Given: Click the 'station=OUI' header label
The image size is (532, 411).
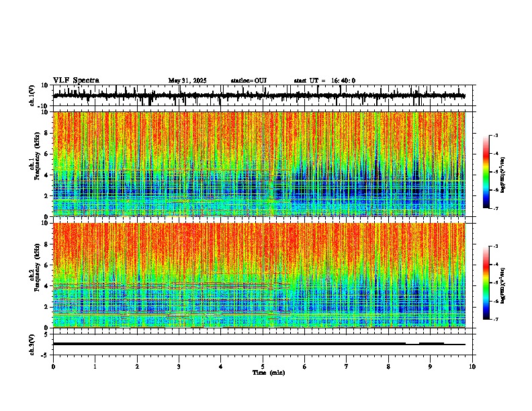Looking at the screenshot, I should 249,81.
